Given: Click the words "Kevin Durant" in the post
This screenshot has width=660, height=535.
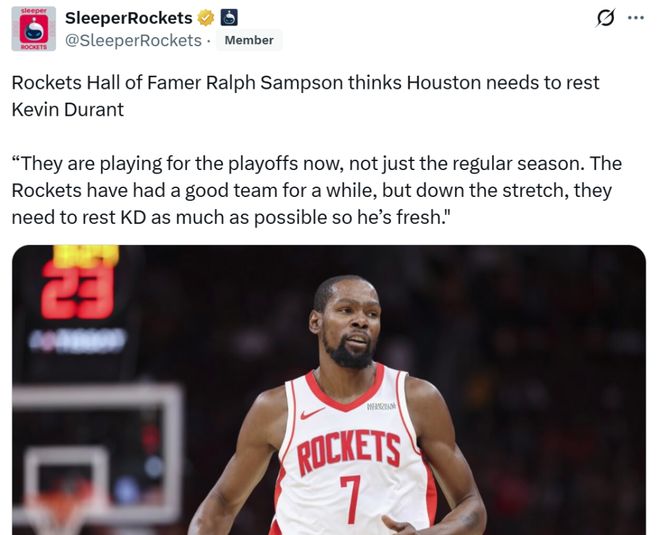Looking at the screenshot, I should coord(67,110).
